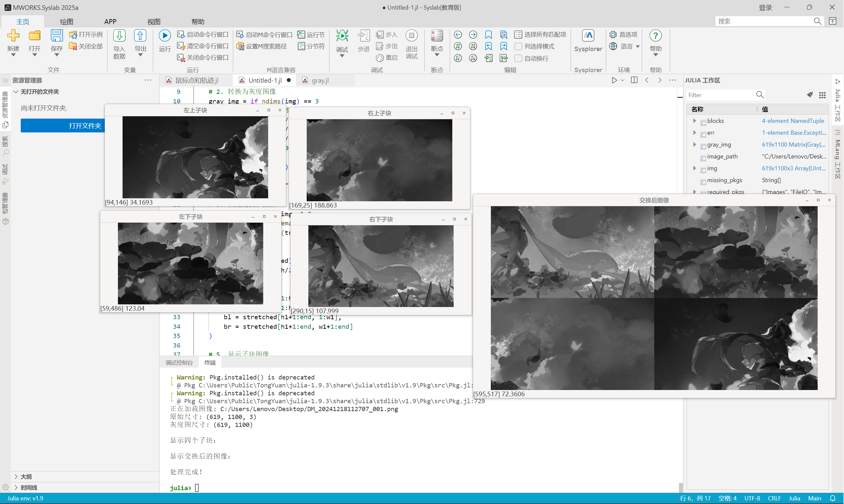Save the script with the 保存 icon
Viewport: 844px width, 504px height.
(x=57, y=36)
